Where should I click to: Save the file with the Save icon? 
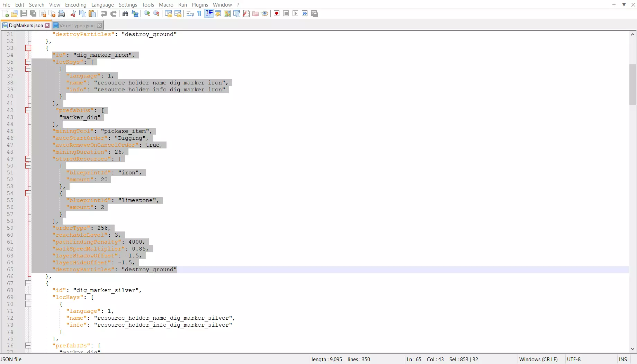pyautogui.click(x=24, y=13)
